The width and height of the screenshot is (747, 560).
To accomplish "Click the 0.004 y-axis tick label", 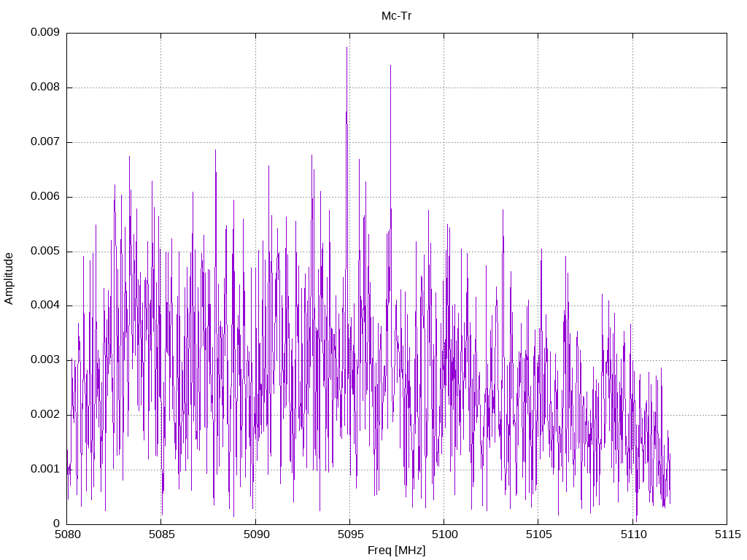I will tap(44, 306).
